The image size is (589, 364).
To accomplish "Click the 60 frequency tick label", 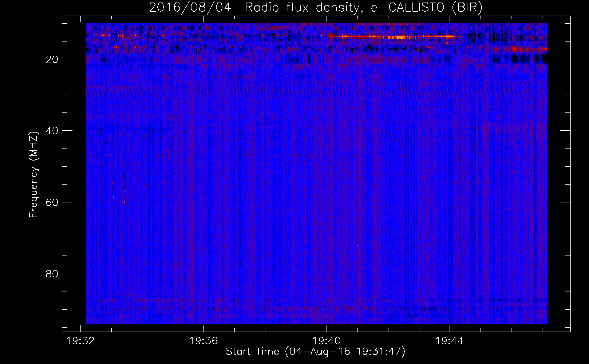I will coord(52,202).
